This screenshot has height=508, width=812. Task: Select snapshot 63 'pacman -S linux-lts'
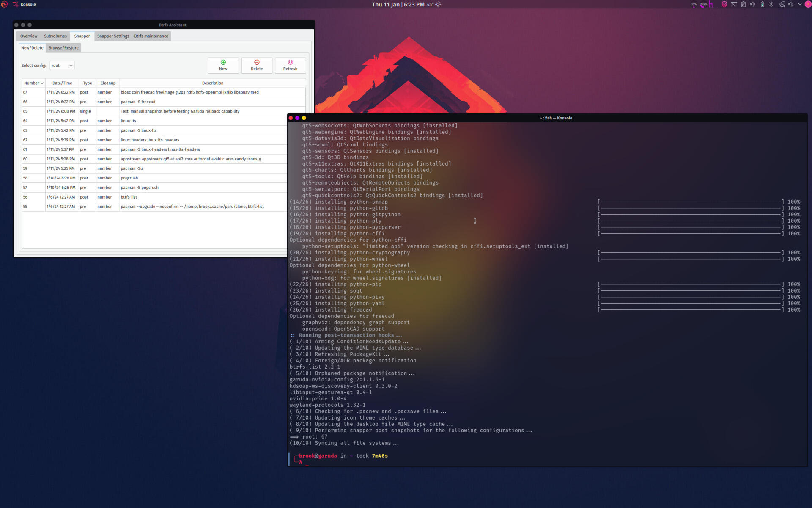pyautogui.click(x=155, y=130)
